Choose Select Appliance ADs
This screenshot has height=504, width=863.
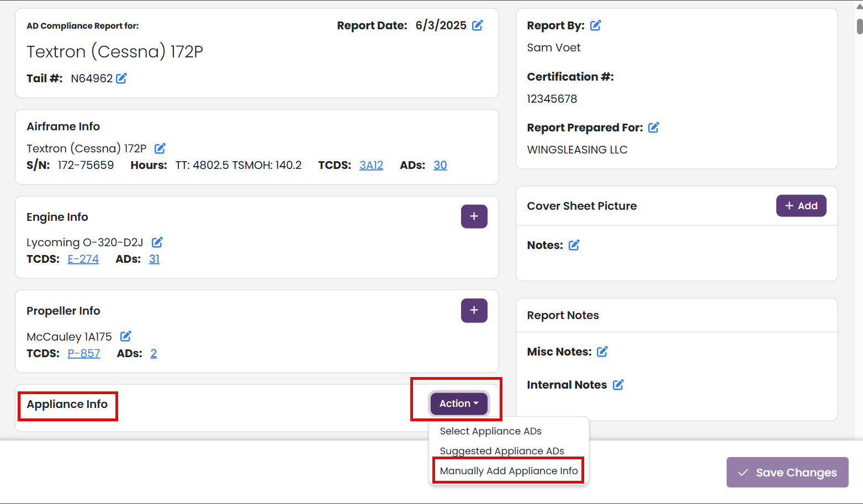tap(491, 431)
